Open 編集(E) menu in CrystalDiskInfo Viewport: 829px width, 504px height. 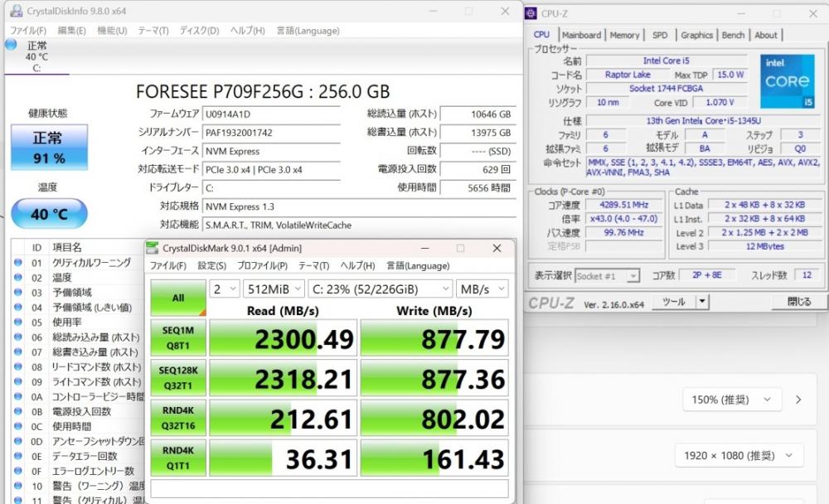(72, 31)
